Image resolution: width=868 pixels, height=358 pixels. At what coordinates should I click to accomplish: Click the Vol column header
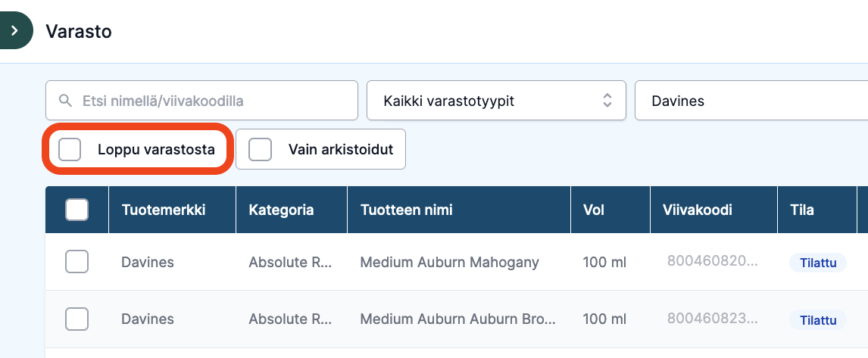[593, 210]
